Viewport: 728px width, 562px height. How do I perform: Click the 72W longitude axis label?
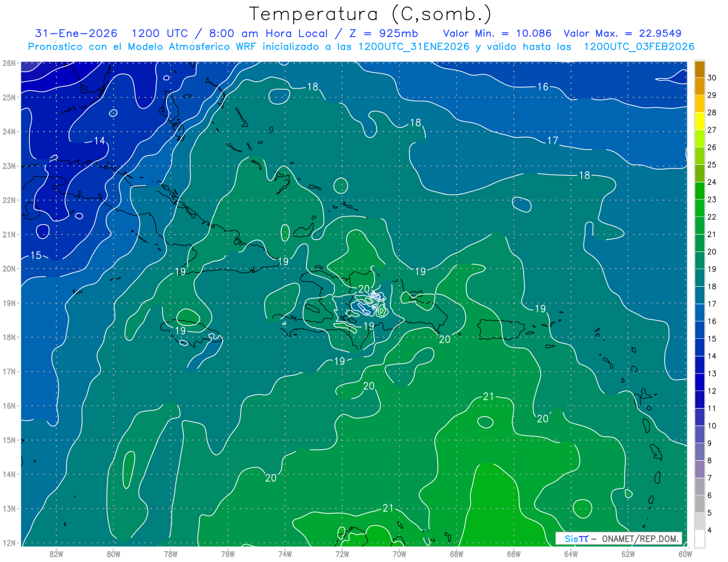342,554
